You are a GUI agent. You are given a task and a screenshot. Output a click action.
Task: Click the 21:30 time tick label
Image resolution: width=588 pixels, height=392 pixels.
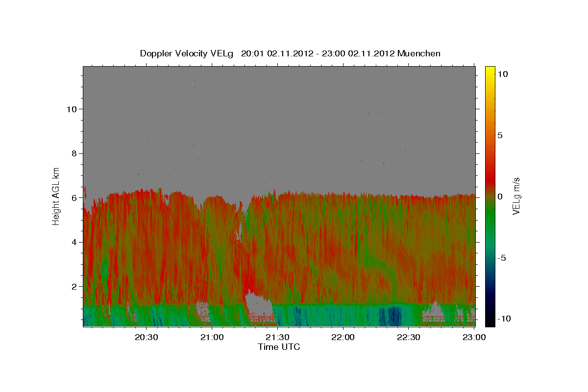pyautogui.click(x=278, y=338)
